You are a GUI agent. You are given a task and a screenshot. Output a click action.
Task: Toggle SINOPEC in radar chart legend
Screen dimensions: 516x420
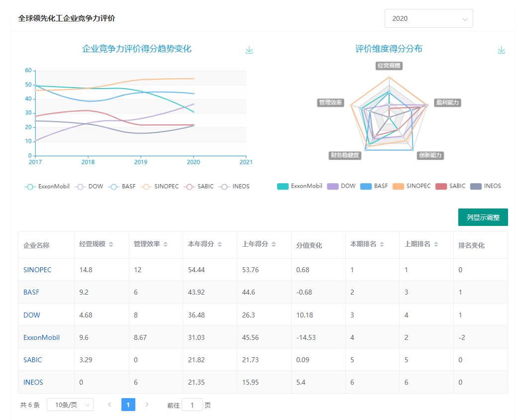coord(412,186)
